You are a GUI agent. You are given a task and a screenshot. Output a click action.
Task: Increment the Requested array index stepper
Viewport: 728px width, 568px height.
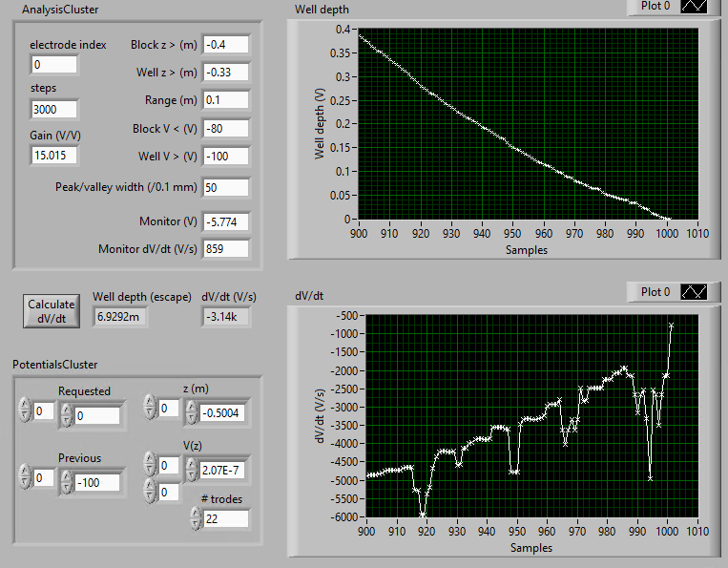point(25,406)
